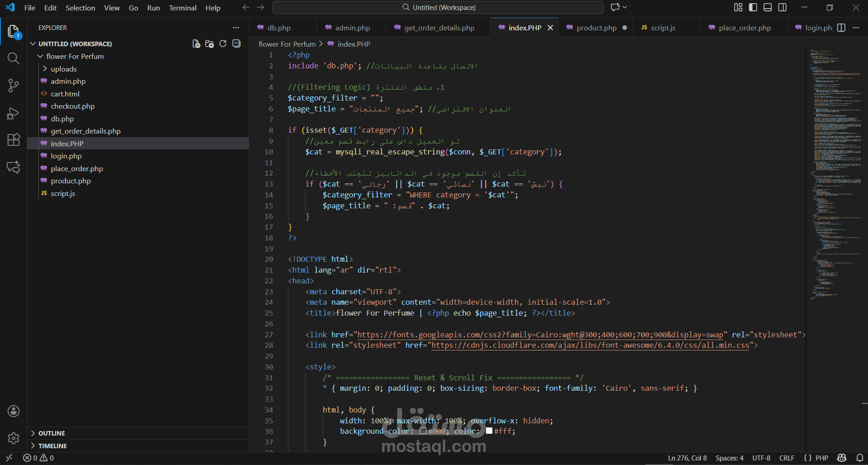This screenshot has height=465, width=868.
Task: Open the Search view in activity bar
Action: [14, 58]
